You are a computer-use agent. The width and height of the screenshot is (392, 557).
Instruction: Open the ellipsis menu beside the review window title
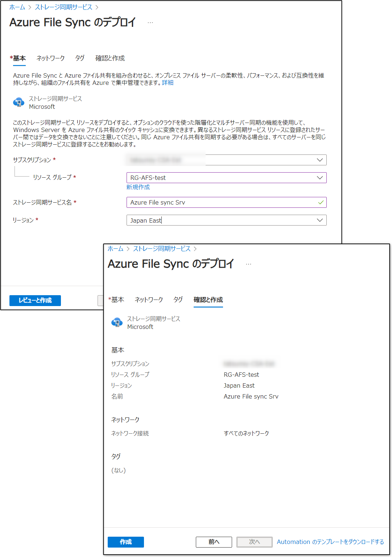(x=248, y=264)
